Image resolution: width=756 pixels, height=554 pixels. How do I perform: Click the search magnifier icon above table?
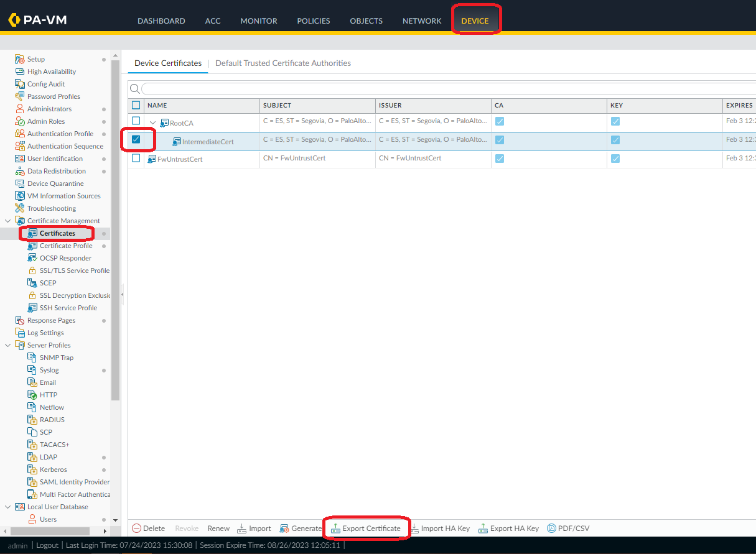point(134,89)
